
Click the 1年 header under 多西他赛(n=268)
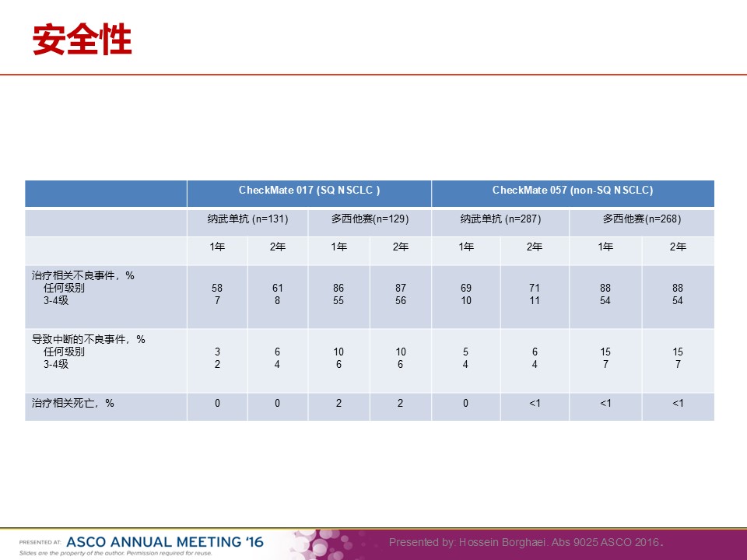click(x=605, y=247)
